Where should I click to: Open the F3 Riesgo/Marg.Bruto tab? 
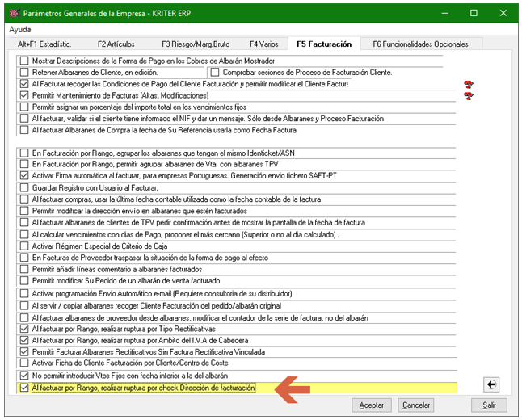196,44
